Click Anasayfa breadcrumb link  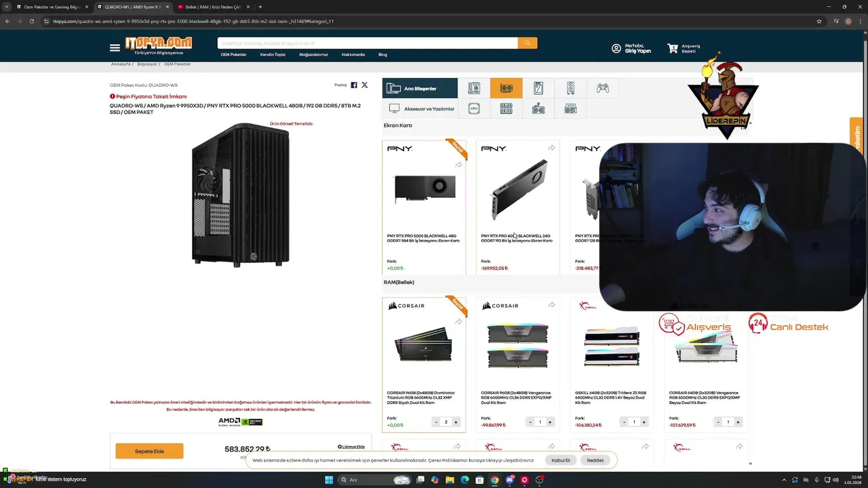[121, 64]
